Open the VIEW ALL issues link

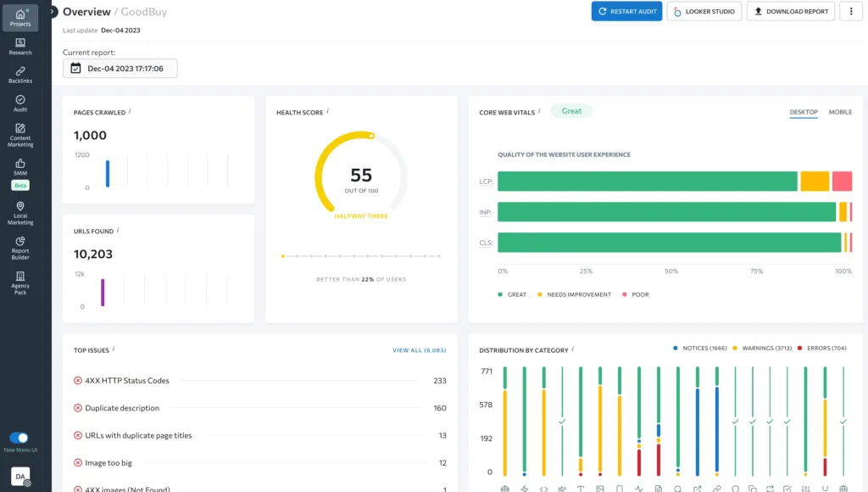click(x=420, y=349)
